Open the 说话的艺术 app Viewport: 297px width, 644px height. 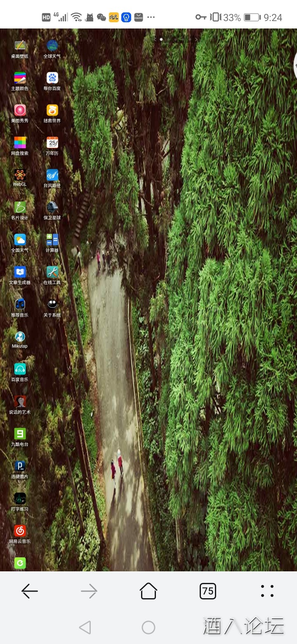coord(20,401)
